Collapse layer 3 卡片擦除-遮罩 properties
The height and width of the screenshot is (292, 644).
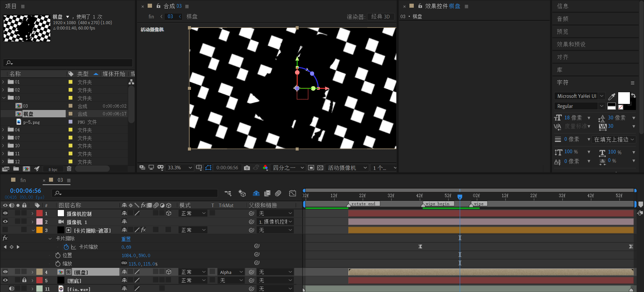point(33,230)
